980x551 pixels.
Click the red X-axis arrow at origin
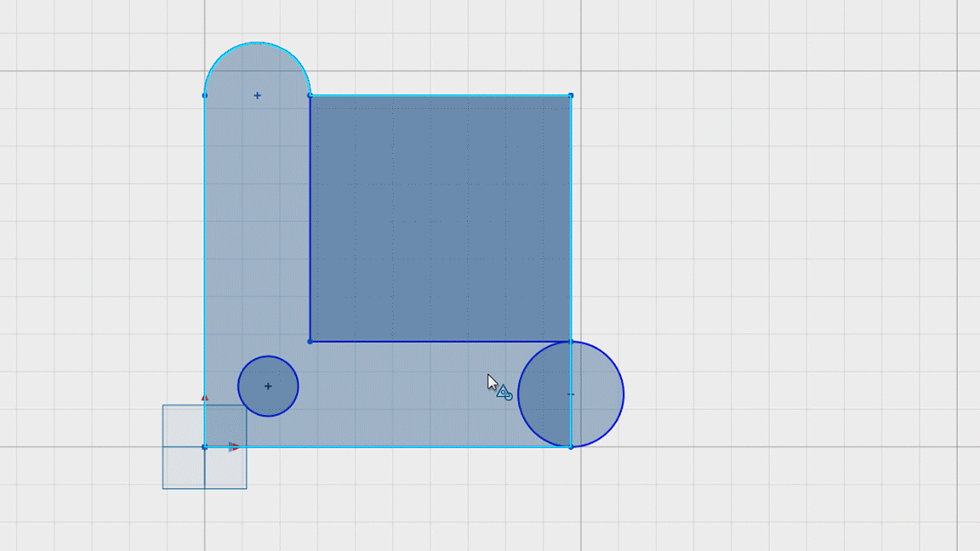[234, 446]
